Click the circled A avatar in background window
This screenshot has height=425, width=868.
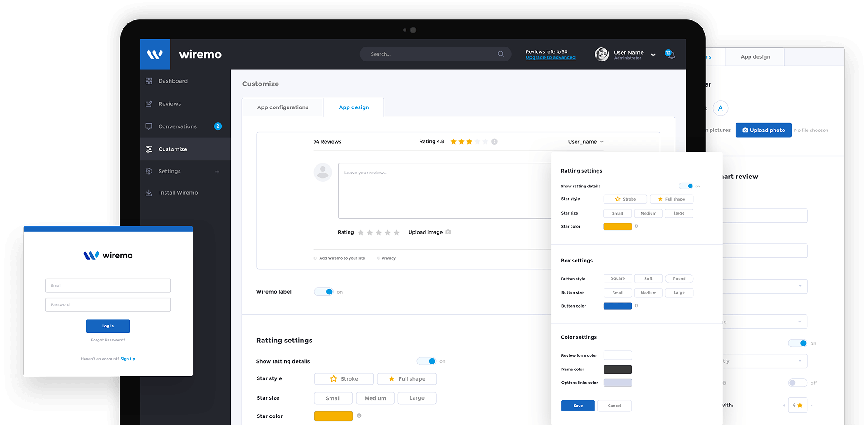(721, 108)
